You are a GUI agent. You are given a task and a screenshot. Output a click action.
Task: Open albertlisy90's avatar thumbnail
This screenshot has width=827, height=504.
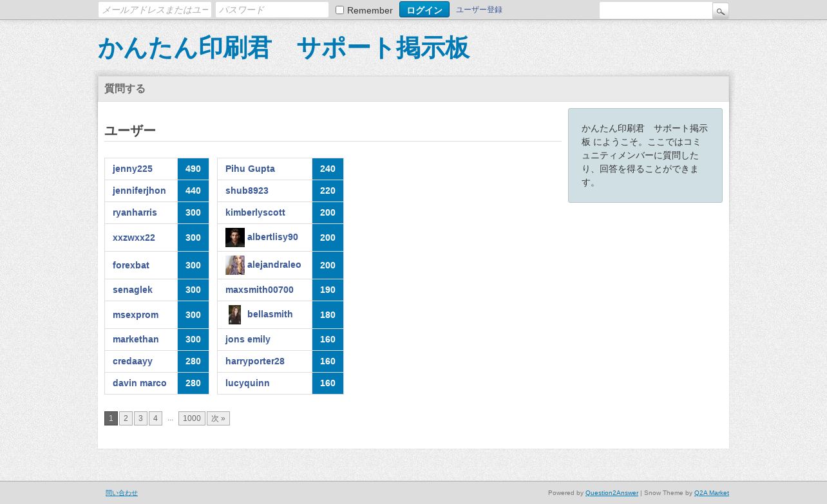tap(235, 238)
